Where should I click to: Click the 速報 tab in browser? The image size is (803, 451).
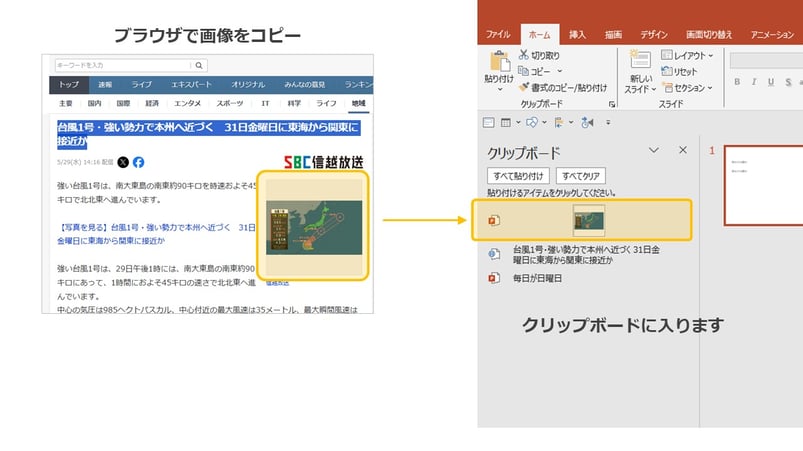click(x=105, y=84)
